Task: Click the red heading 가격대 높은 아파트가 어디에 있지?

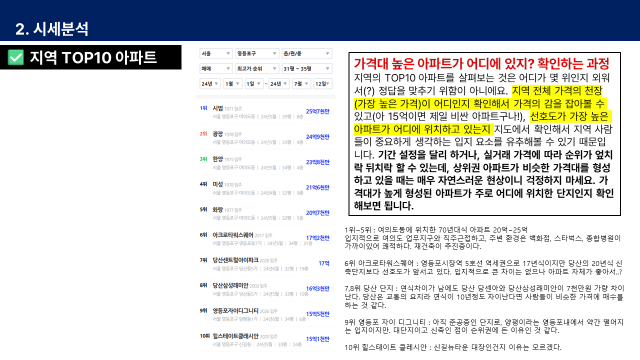Action: coord(444,63)
